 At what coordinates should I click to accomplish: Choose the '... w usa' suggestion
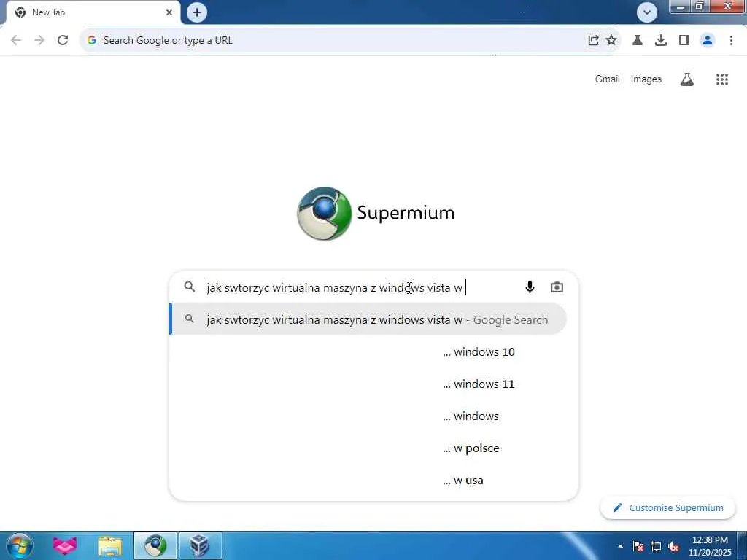click(368, 481)
